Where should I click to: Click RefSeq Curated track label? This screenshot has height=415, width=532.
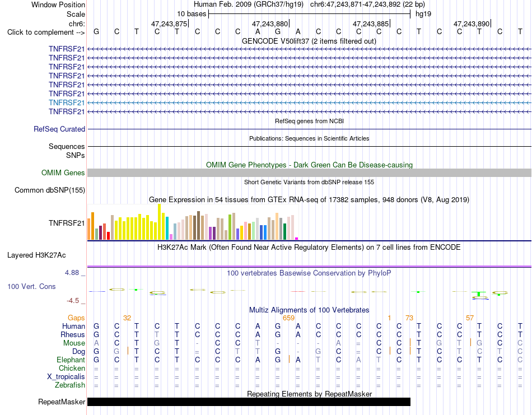pos(59,129)
